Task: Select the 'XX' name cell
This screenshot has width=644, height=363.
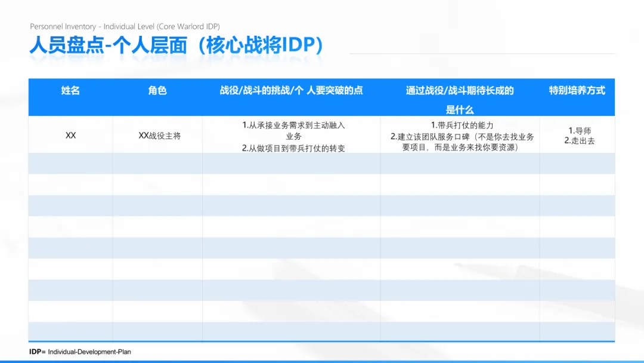Action: (70, 136)
